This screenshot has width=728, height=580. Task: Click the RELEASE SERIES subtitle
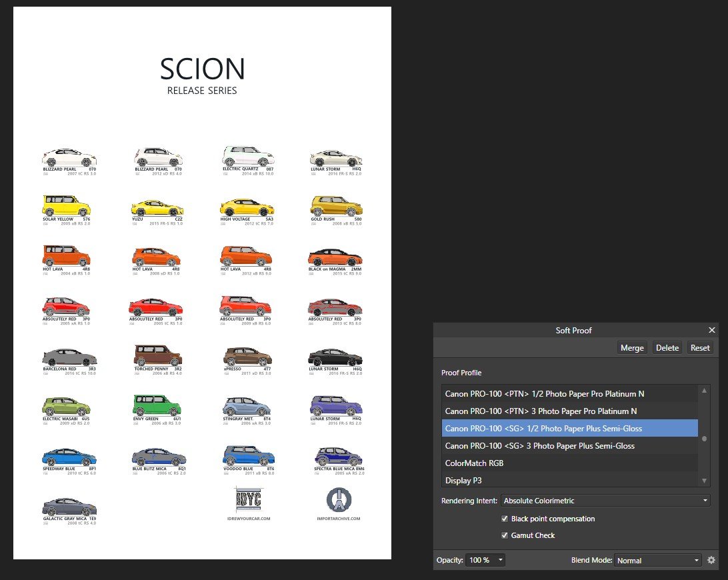202,91
